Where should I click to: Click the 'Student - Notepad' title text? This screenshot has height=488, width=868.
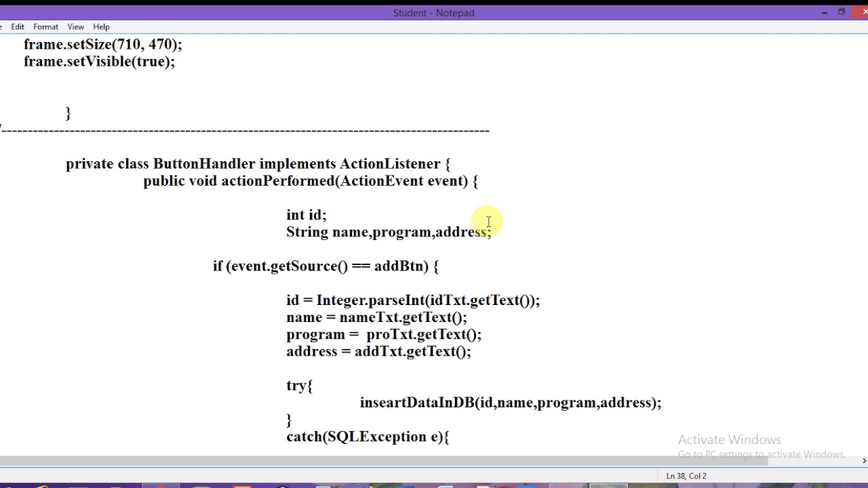tap(433, 13)
